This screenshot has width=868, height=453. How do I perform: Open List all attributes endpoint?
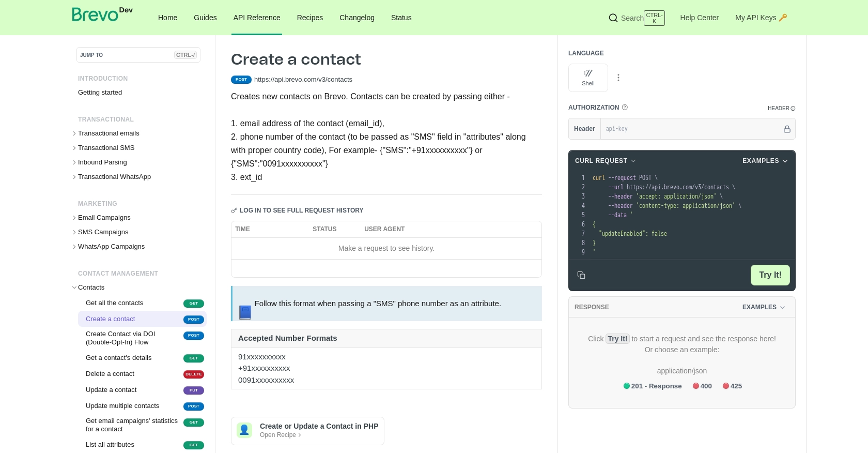point(110,445)
